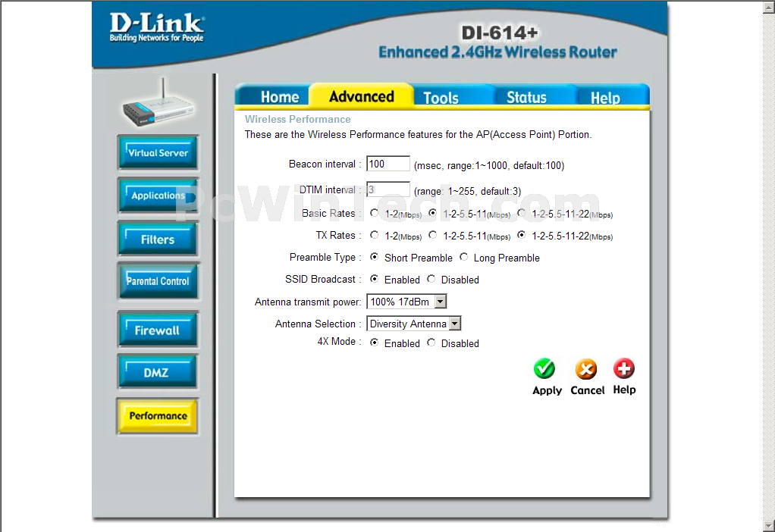Set Basic Rates to 1-2-5.5-11 Mbps

432,213
